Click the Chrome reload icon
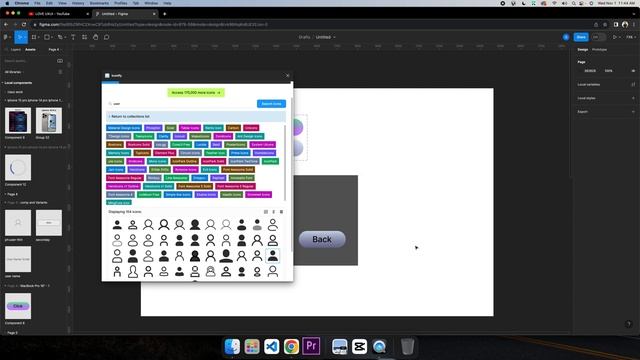The height and width of the screenshot is (360, 640). tap(24, 24)
